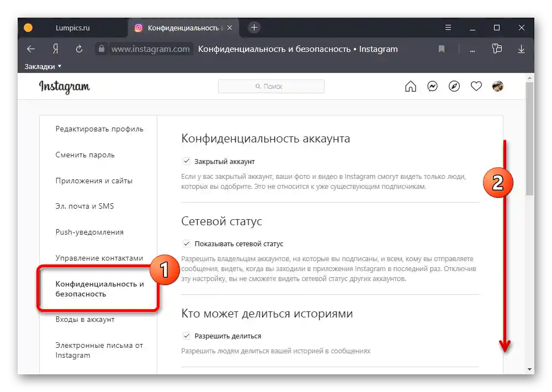The width and height of the screenshot is (552, 392).
Task: Click the page title text in address bar
Action: [x=298, y=49]
